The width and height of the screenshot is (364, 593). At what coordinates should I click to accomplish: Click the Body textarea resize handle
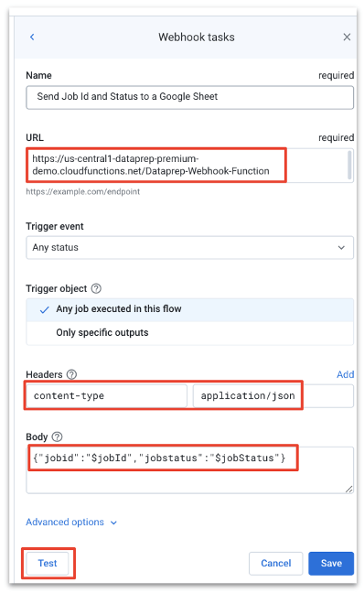(x=348, y=489)
